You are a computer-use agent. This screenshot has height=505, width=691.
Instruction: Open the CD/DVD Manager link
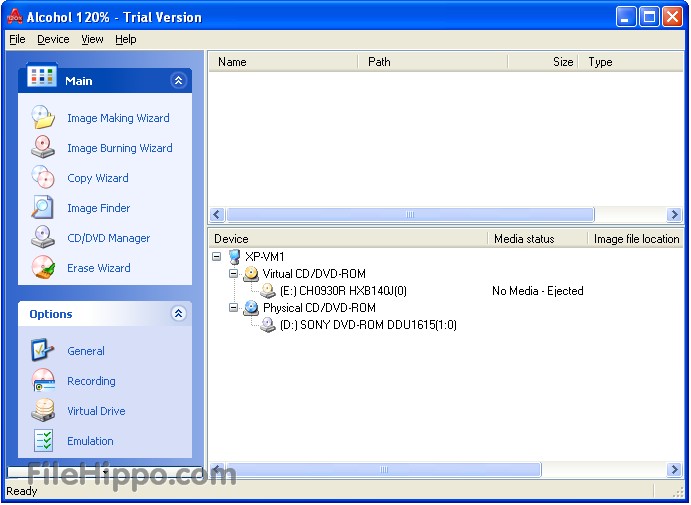(108, 238)
